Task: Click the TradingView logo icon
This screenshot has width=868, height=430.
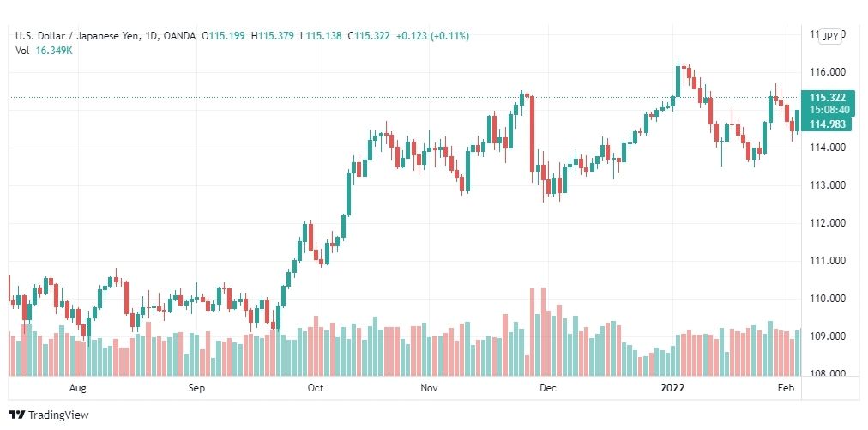Action: point(17,415)
